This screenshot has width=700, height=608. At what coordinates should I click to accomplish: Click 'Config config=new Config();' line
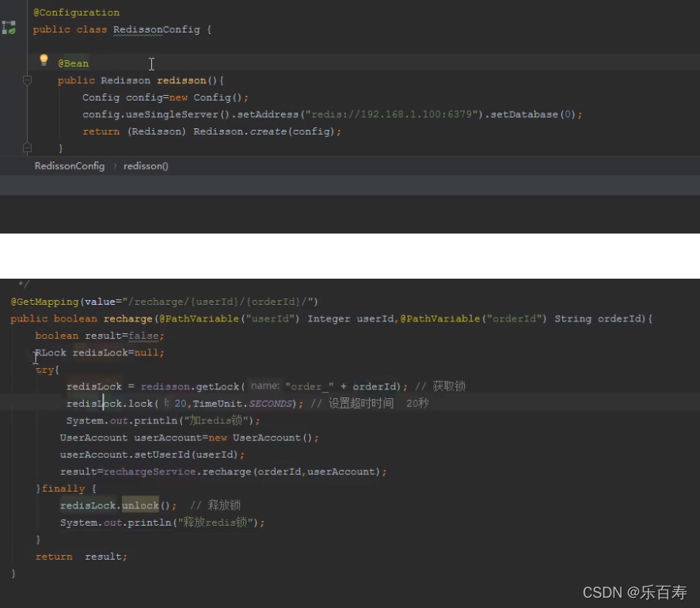coord(165,97)
